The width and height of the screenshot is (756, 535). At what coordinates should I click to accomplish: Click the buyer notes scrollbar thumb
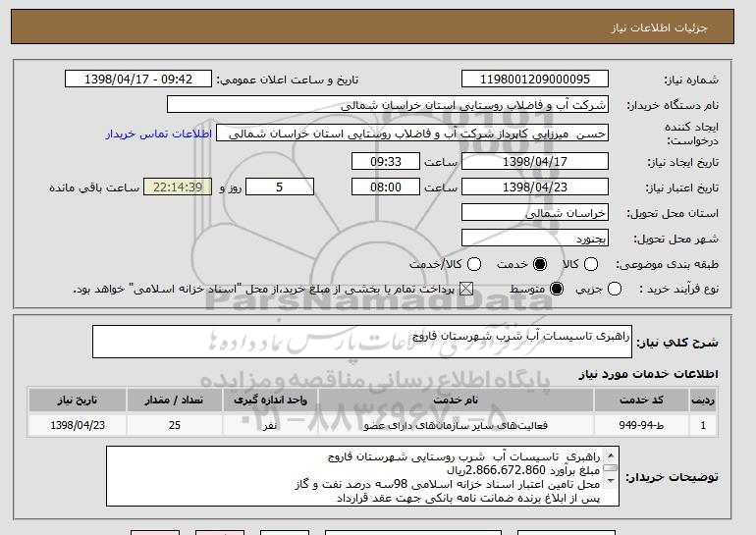click(x=611, y=467)
